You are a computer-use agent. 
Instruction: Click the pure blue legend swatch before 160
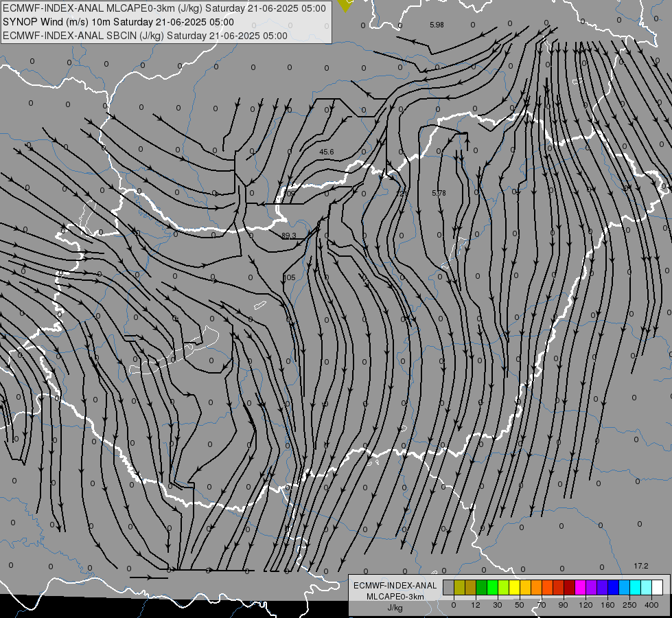tap(614, 588)
